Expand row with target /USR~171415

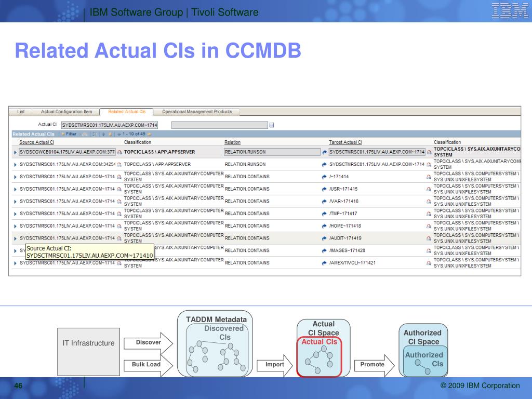(x=15, y=189)
